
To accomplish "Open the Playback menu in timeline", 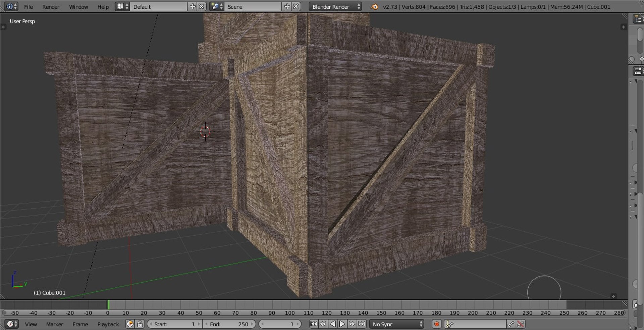I will pyautogui.click(x=108, y=324).
